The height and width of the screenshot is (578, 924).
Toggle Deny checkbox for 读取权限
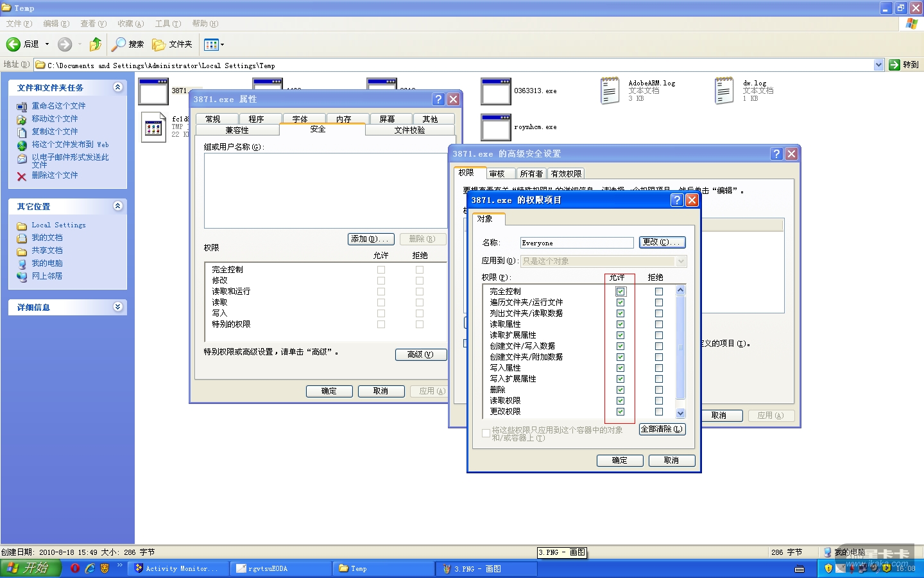click(659, 401)
